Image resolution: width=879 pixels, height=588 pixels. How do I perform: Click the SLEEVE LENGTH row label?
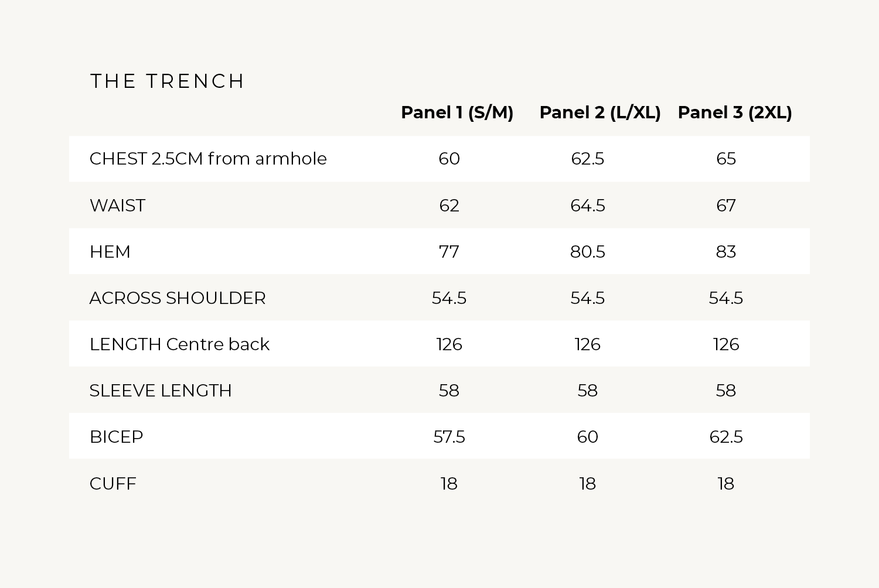pyautogui.click(x=161, y=391)
